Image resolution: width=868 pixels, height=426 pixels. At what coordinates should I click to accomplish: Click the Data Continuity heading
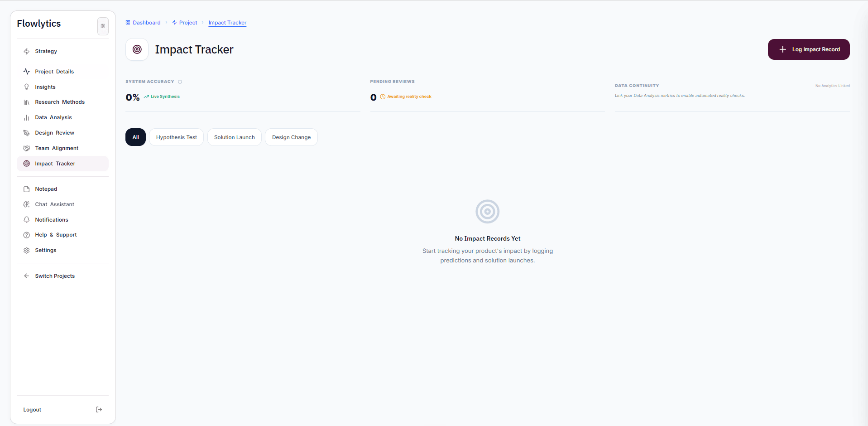[x=637, y=86]
